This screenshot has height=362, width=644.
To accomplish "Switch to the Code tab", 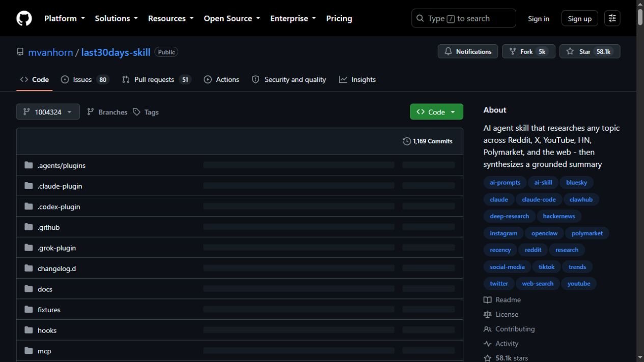I will (35, 80).
